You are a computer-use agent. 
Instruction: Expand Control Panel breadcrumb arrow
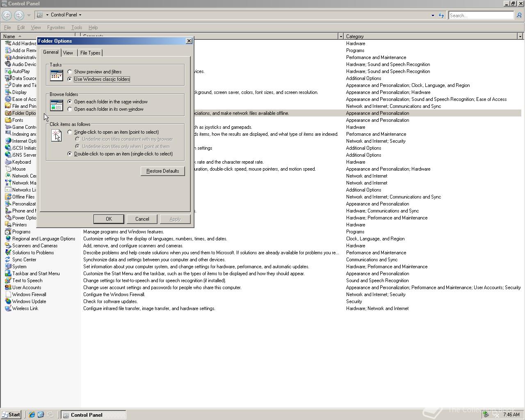80,15
